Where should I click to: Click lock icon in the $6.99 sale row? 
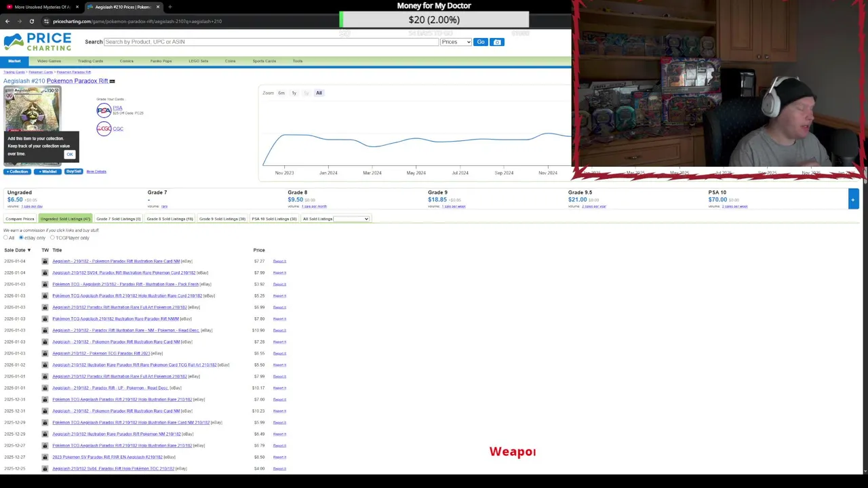pos(45,307)
